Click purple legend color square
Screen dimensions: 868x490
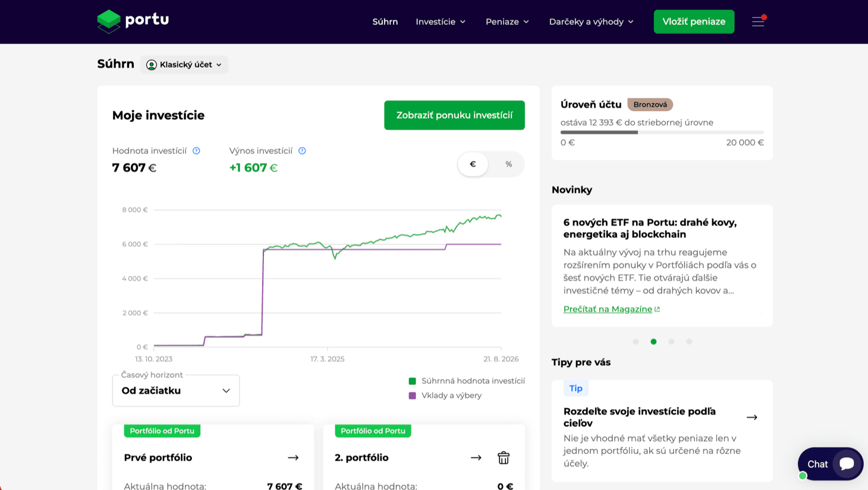coord(412,395)
